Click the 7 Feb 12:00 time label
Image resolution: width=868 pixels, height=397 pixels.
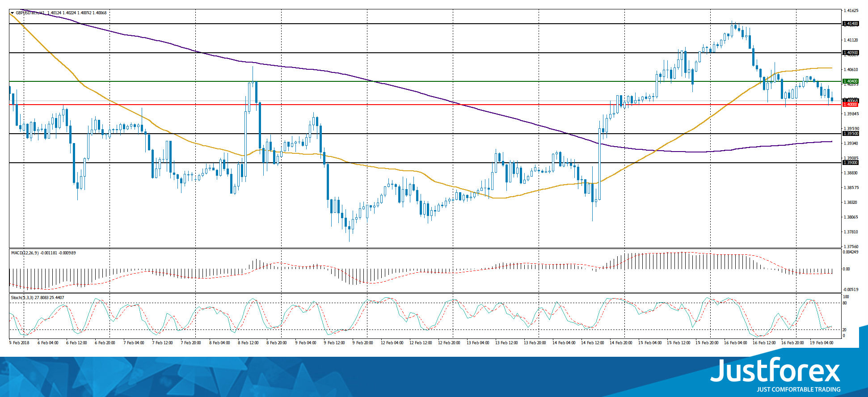[162, 343]
